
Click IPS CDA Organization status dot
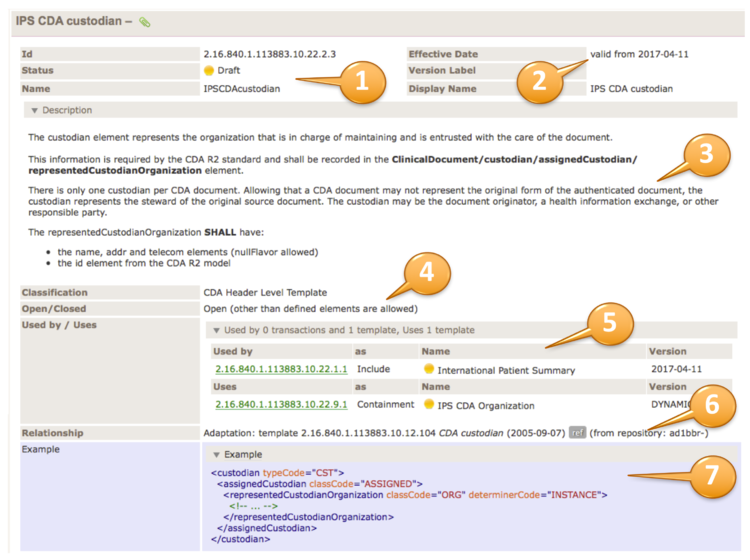point(429,404)
